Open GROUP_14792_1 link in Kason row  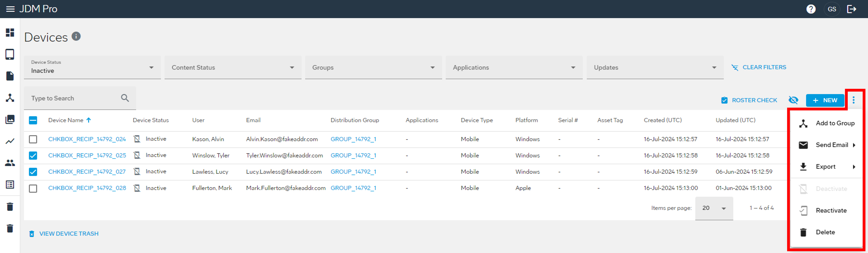pyautogui.click(x=354, y=139)
